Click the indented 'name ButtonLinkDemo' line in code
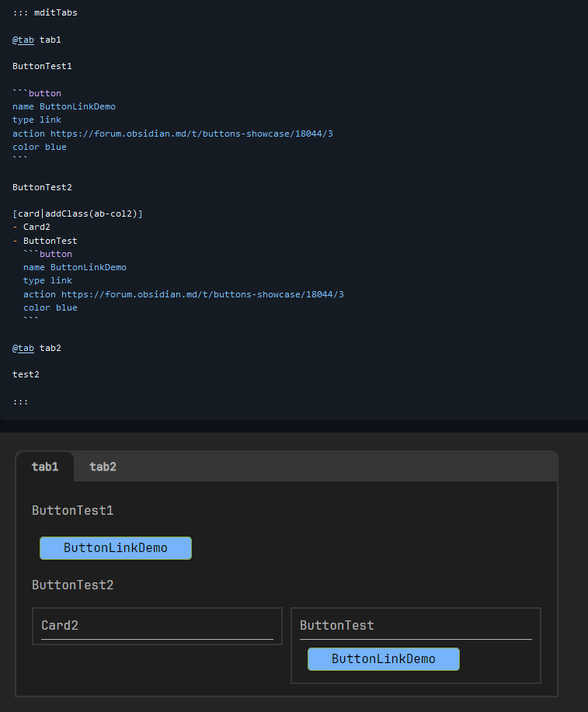The image size is (588, 712). (75, 267)
